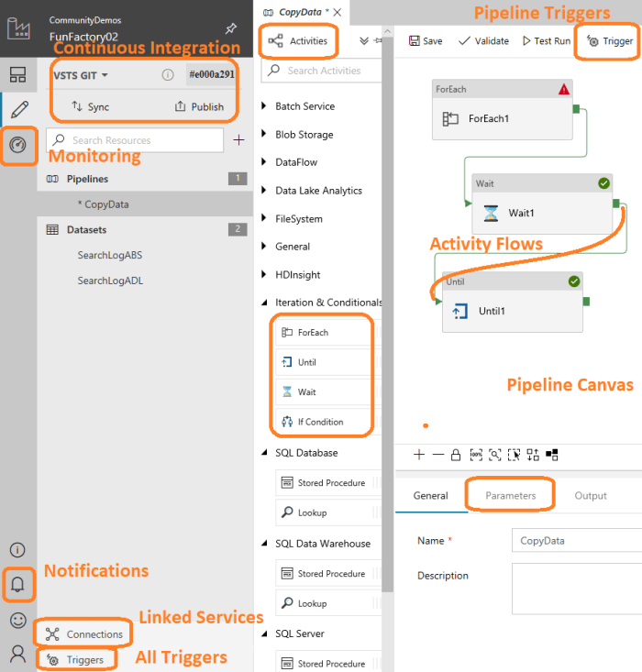Select the pencil Author icon in sidebar
This screenshot has width=642, height=672.
pyautogui.click(x=17, y=110)
